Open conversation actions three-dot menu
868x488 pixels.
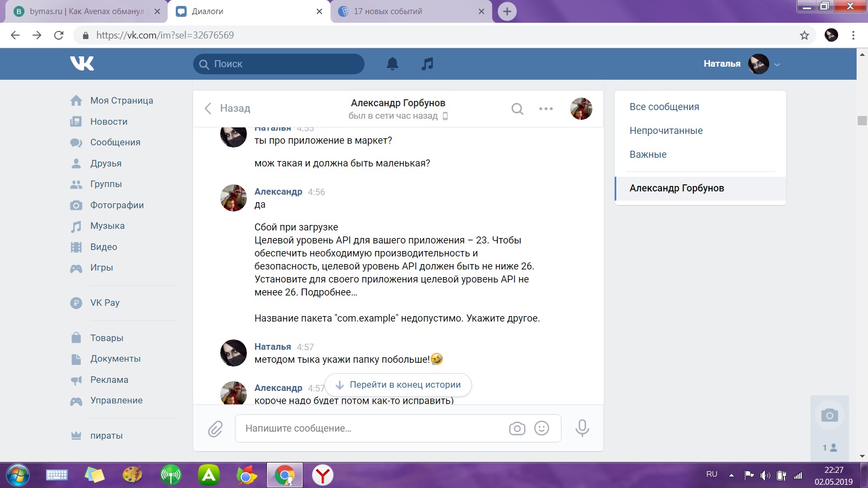(x=546, y=109)
